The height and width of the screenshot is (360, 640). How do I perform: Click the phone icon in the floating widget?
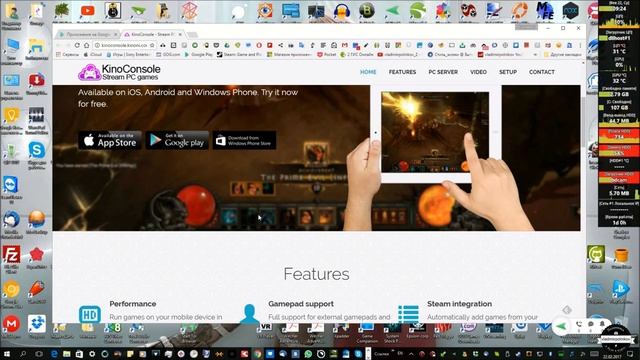578,324
